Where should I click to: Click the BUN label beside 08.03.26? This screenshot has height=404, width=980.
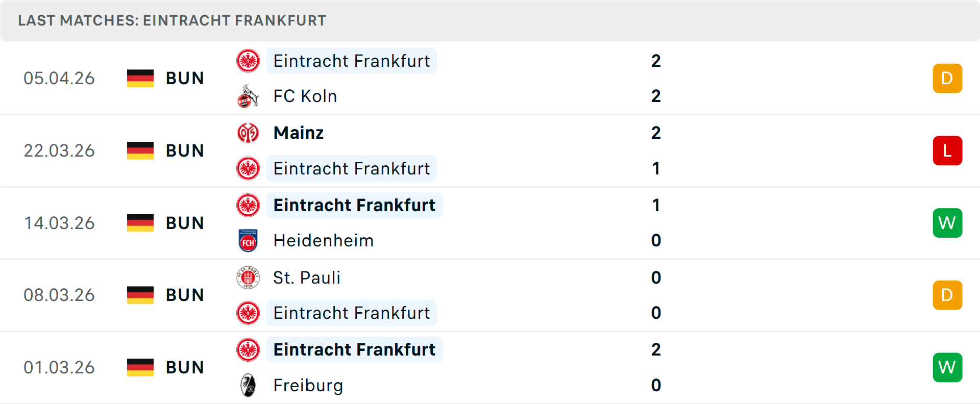click(x=185, y=295)
